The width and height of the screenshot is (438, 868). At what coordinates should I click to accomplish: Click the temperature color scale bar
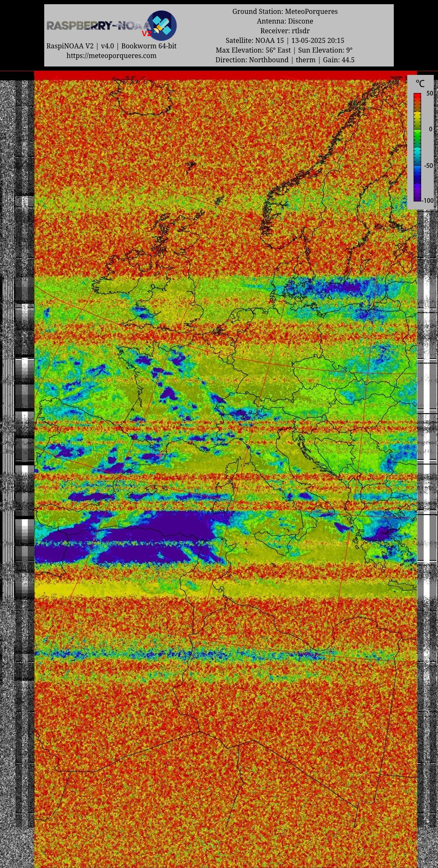417,147
